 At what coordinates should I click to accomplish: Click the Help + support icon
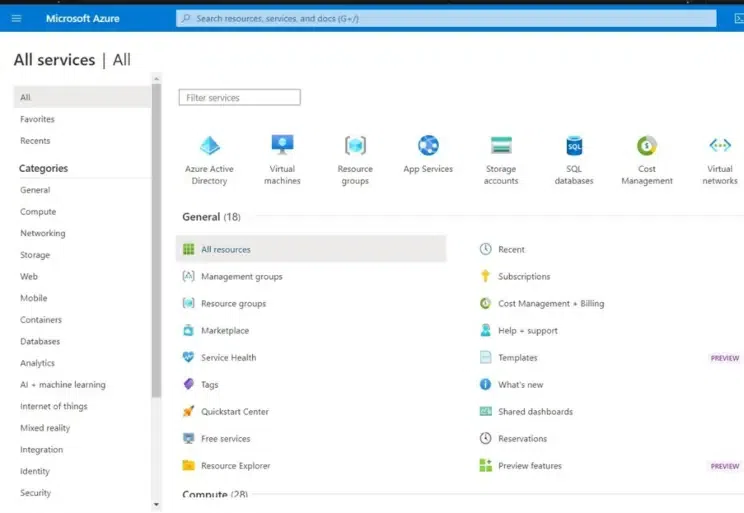tap(485, 330)
